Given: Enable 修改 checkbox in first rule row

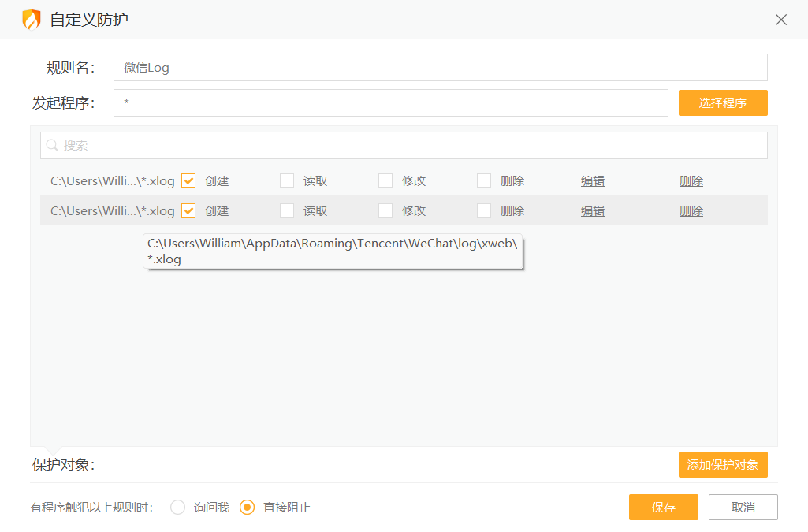Looking at the screenshot, I should [x=385, y=180].
